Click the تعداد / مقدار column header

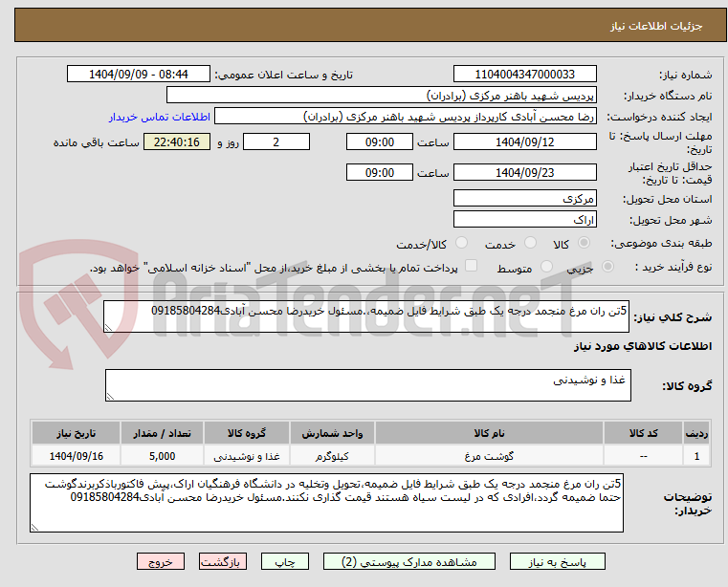click(x=162, y=433)
